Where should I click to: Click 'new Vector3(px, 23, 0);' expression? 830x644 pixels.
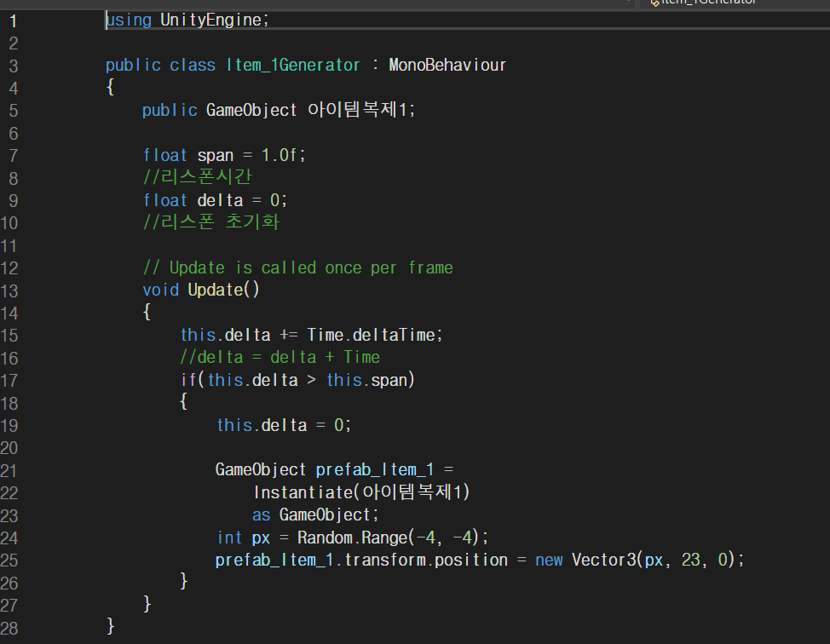(640, 560)
